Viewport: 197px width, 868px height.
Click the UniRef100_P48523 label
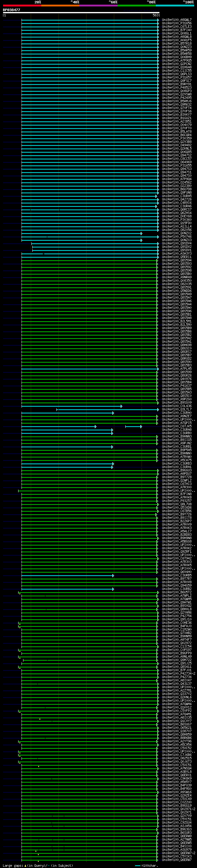click(x=177, y=88)
